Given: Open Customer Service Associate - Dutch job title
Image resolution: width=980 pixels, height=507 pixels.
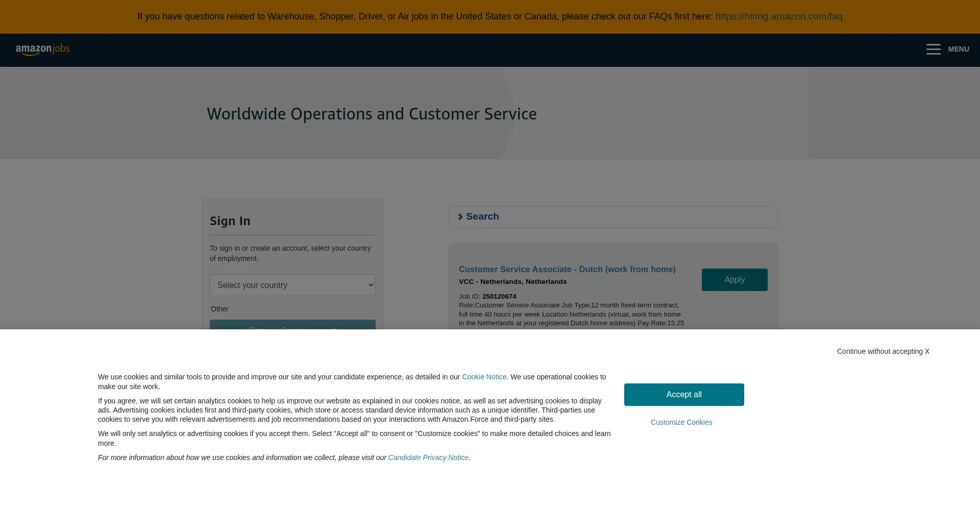Looking at the screenshot, I should click(567, 270).
